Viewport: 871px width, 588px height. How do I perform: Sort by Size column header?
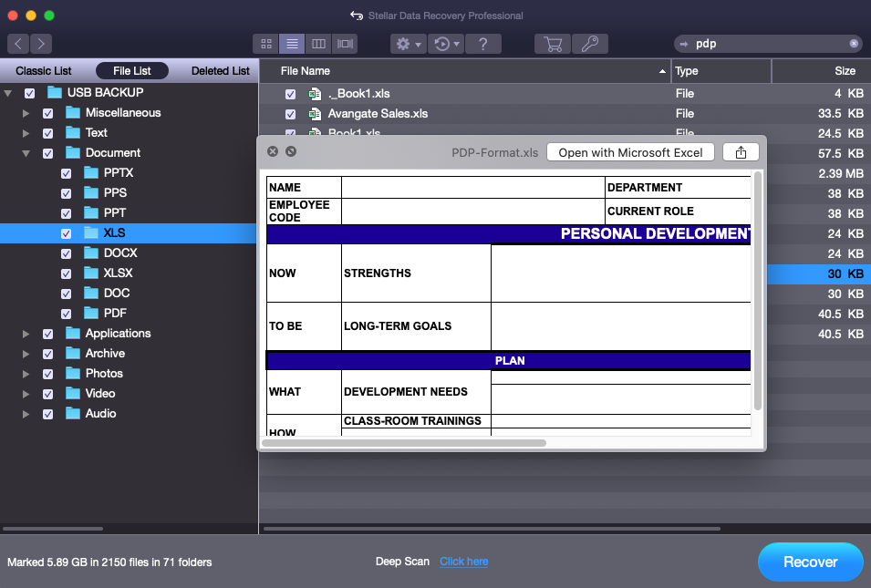822,71
